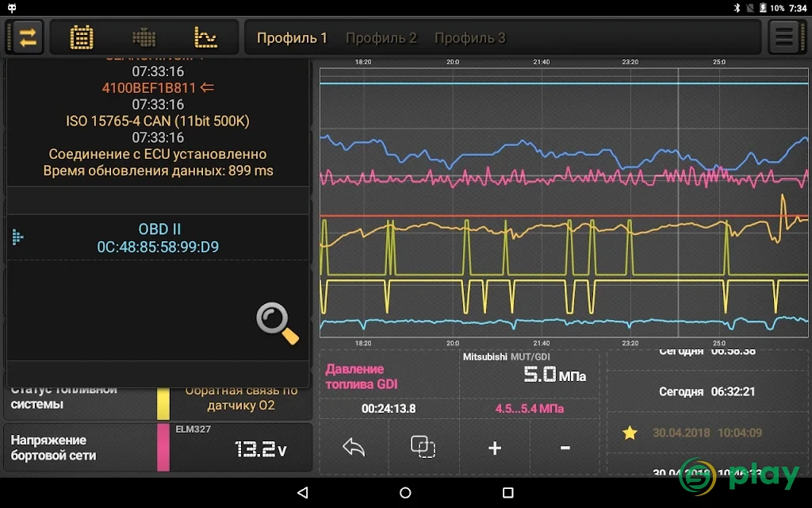Viewport: 812px width, 508px height.
Task: Click ISO 15765-4 CAN protocol line
Action: pos(158,121)
